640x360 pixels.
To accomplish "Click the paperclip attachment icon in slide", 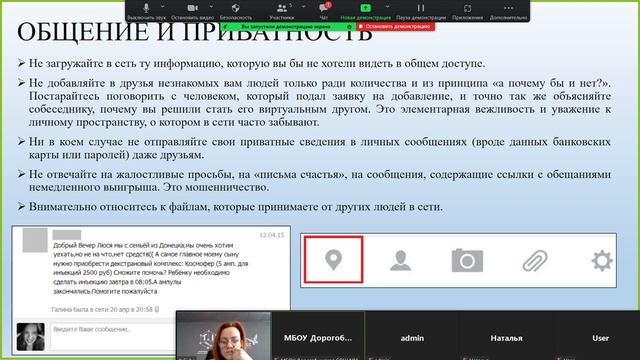I will tap(535, 260).
